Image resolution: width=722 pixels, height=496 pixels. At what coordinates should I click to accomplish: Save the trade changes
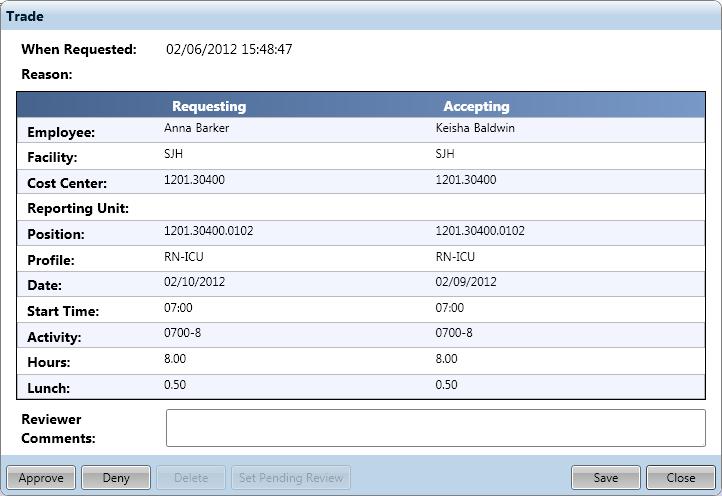pyautogui.click(x=605, y=478)
